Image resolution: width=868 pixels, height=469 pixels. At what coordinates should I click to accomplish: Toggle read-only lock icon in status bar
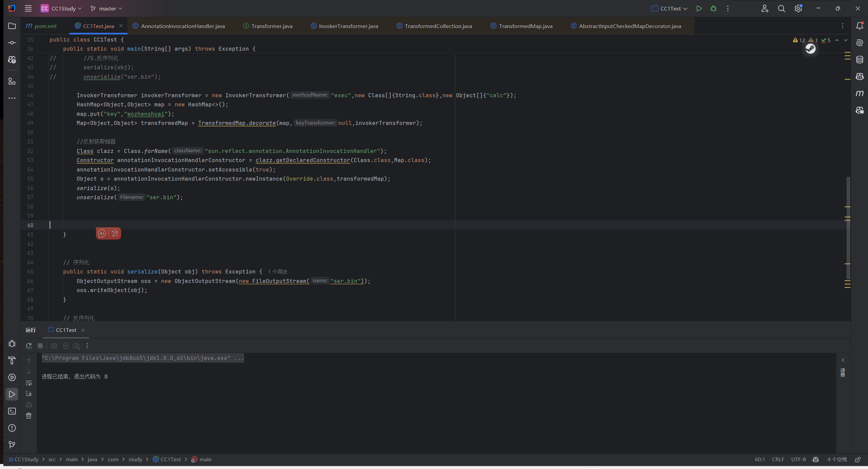pos(857,459)
